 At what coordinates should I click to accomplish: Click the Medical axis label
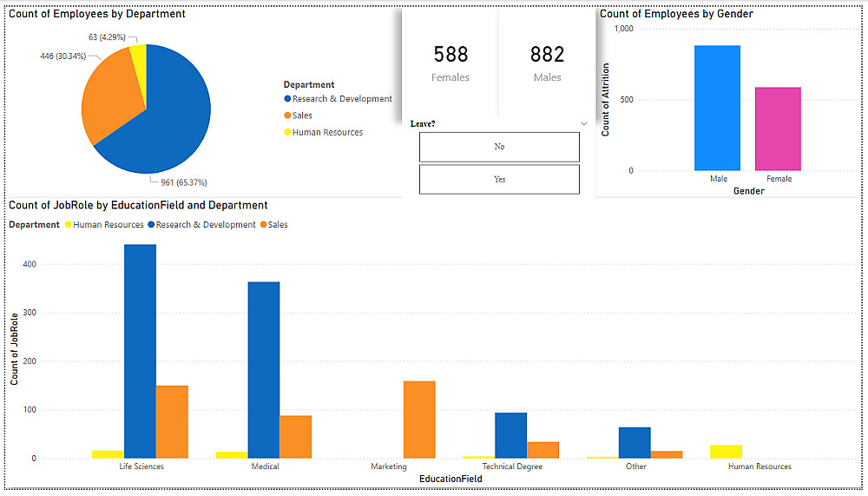tap(265, 466)
